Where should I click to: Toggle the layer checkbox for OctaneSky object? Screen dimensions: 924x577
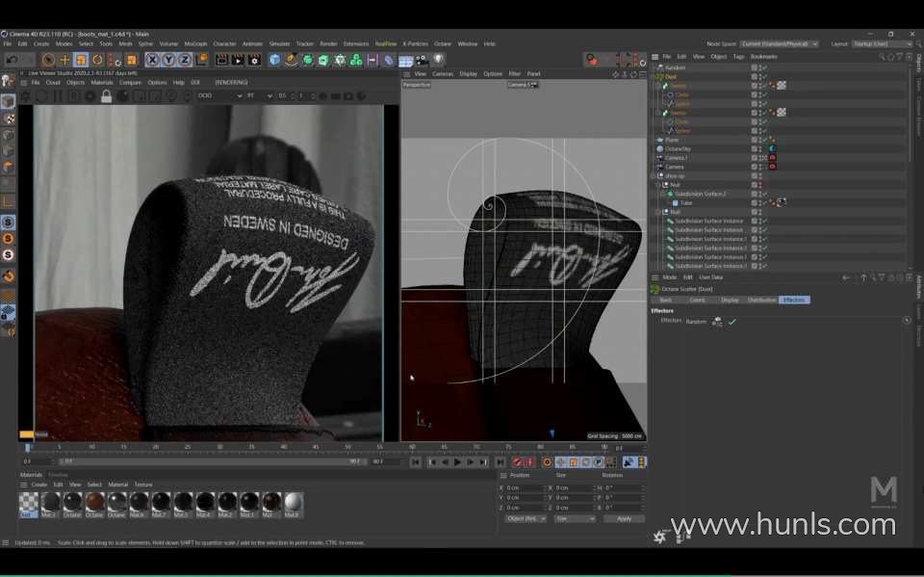coord(755,148)
